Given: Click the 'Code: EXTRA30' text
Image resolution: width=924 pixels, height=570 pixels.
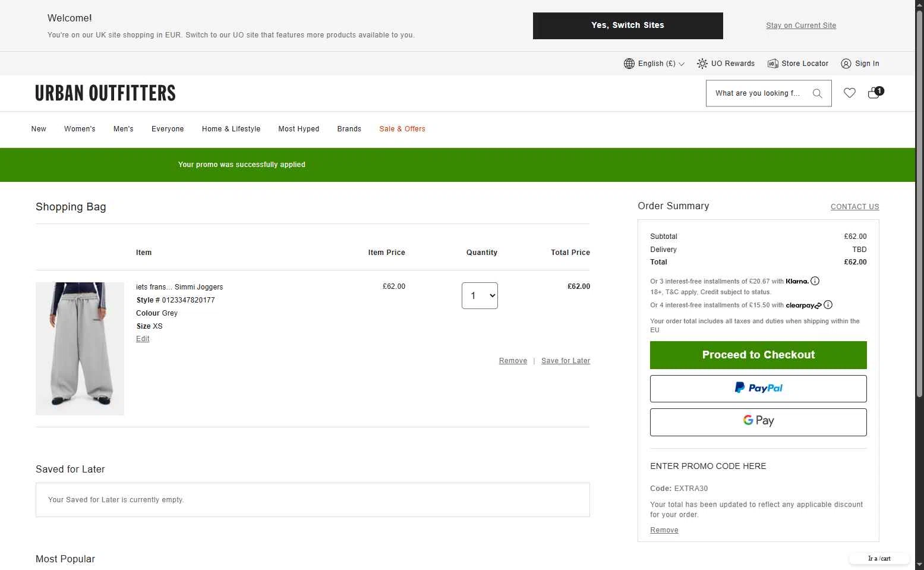Looking at the screenshot, I should click(679, 489).
